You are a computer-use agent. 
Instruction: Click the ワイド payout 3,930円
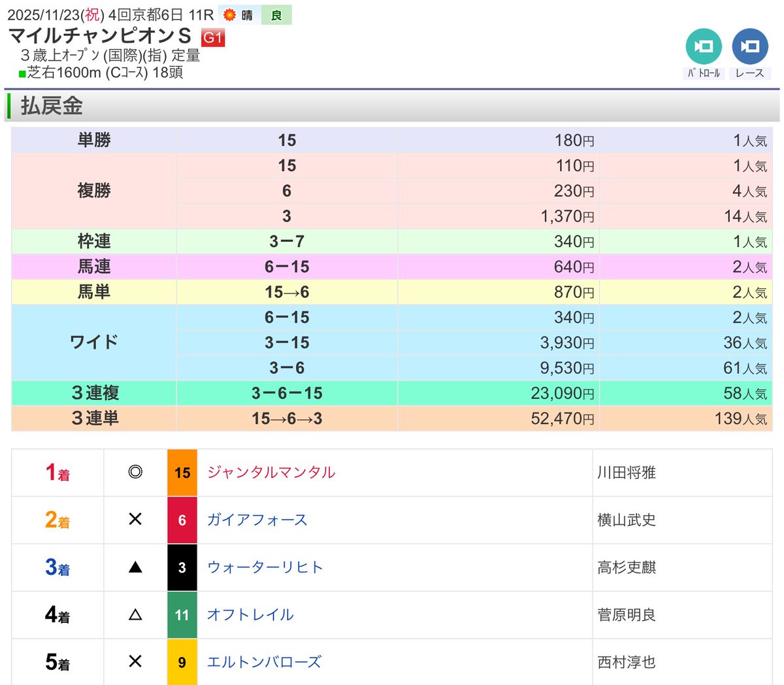point(568,342)
